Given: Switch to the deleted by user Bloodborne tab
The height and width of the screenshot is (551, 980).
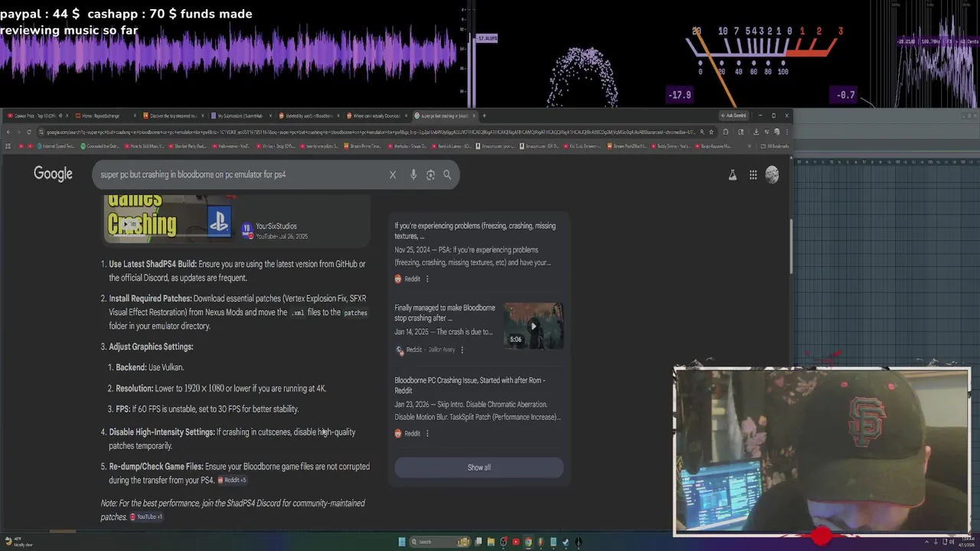Looking at the screenshot, I should pyautogui.click(x=308, y=116).
